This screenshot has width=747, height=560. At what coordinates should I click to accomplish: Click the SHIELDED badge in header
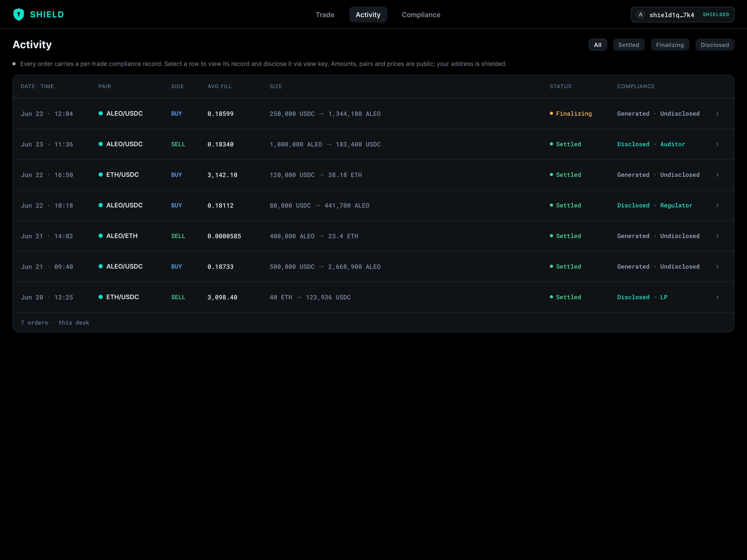point(716,15)
